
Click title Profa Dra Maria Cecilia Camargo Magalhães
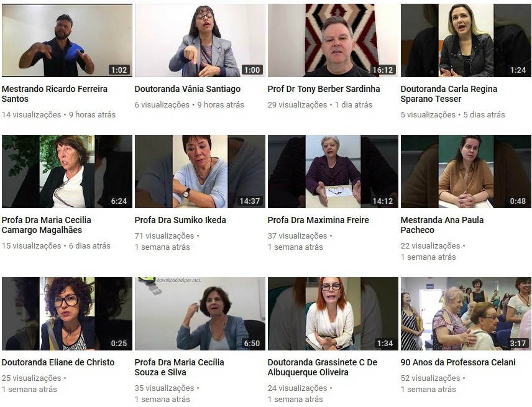click(x=47, y=225)
